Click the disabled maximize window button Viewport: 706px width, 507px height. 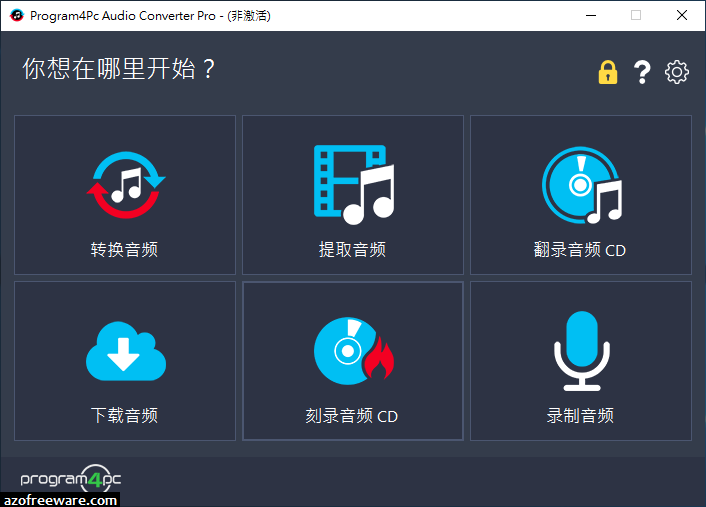tap(636, 15)
